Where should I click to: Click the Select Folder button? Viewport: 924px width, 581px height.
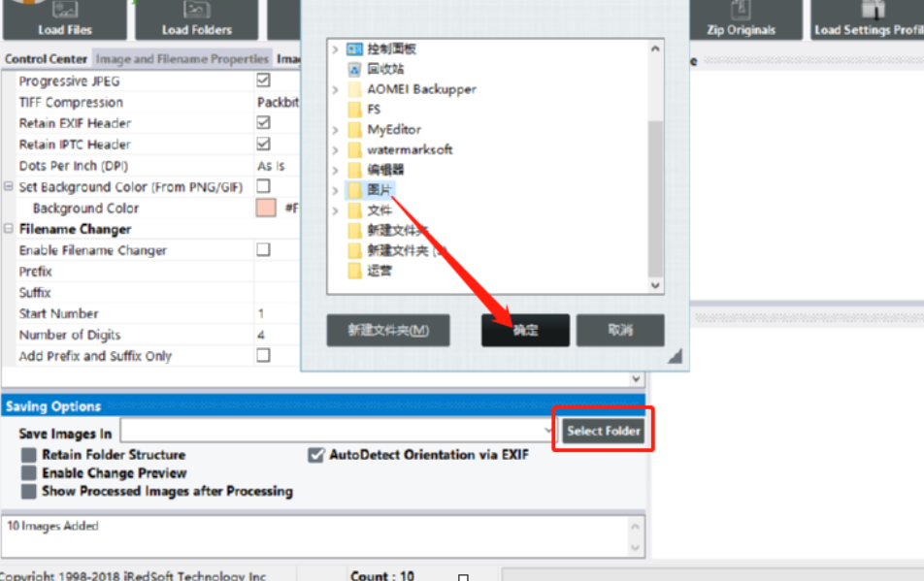[604, 431]
